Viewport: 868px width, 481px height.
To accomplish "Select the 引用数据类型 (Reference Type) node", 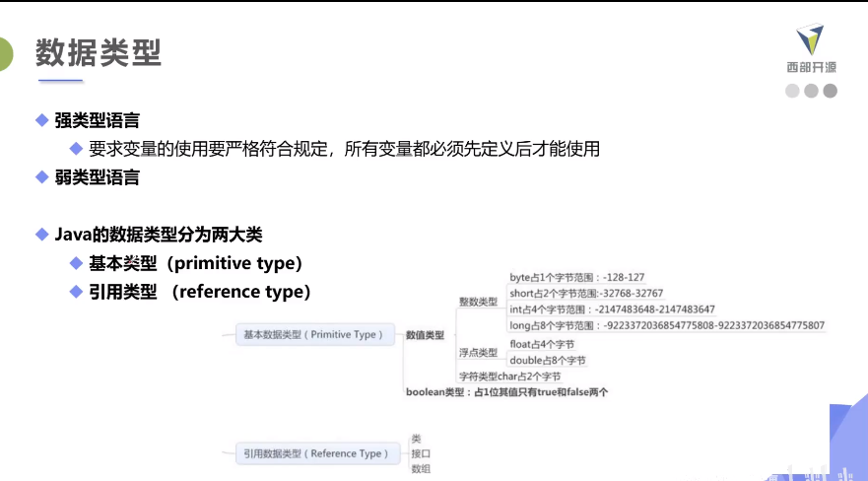I will click(x=318, y=453).
